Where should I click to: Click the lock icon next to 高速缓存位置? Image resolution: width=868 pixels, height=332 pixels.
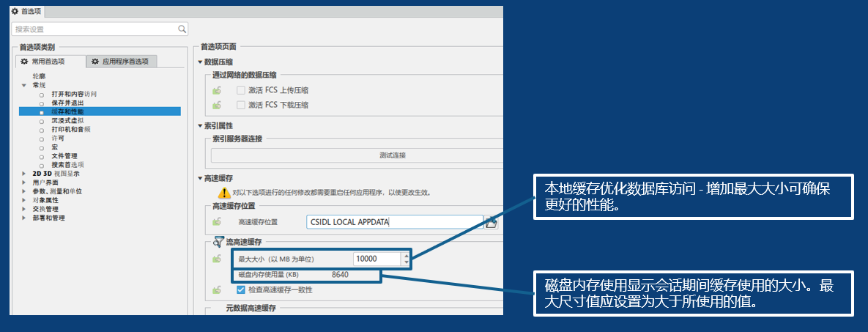point(217,221)
